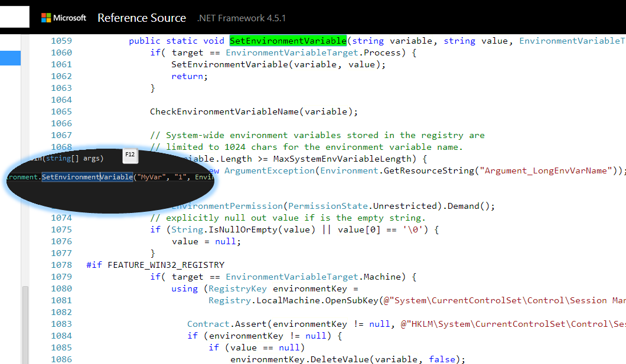
Task: Click EnvironmentVariableTarget type on line 1079
Action: pos(292,277)
